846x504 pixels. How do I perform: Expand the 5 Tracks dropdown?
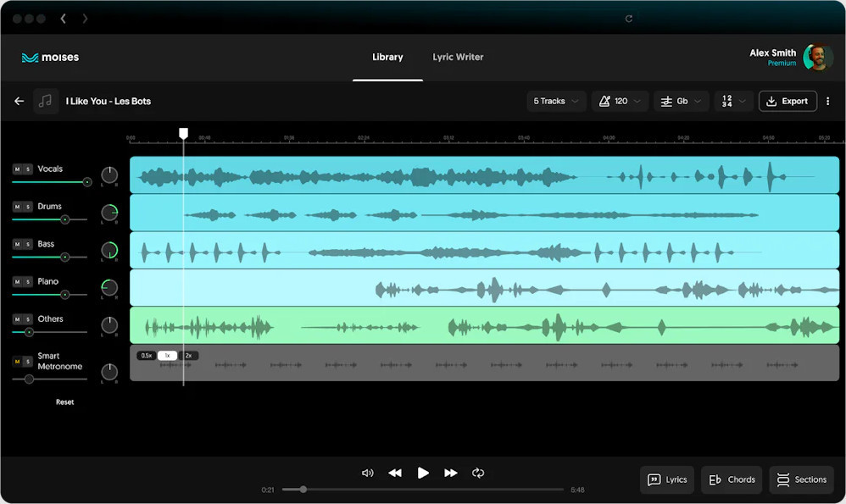pyautogui.click(x=556, y=102)
